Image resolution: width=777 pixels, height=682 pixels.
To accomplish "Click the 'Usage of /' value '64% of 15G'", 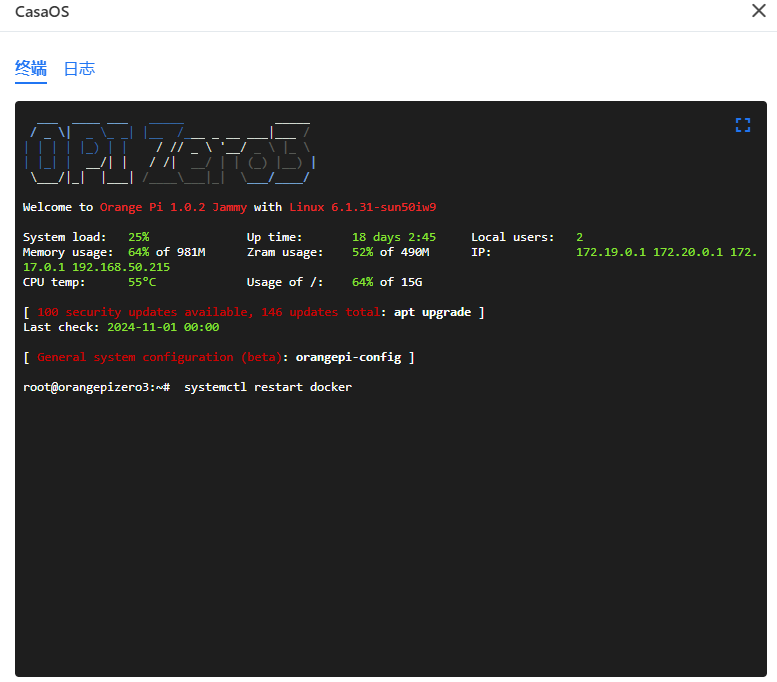I will (387, 282).
